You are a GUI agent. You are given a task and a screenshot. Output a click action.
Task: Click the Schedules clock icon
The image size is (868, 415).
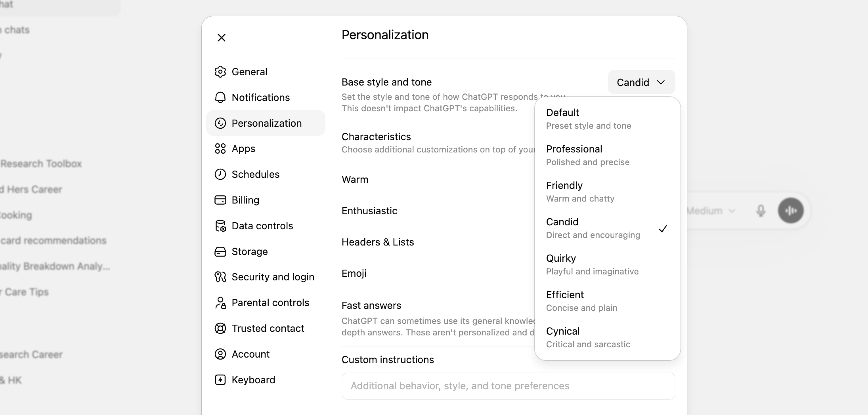pos(220,174)
